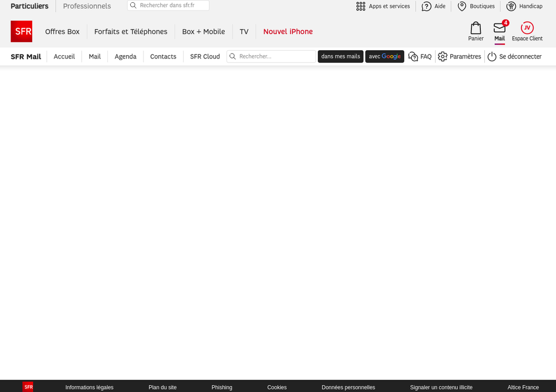Open the Panier shopping bag
Viewport: 556px width, 392px height.
(475, 28)
